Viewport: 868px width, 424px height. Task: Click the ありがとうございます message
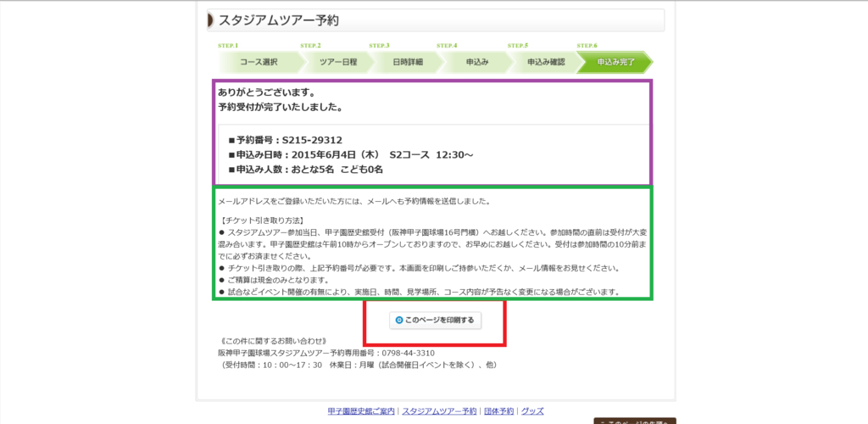click(x=267, y=92)
